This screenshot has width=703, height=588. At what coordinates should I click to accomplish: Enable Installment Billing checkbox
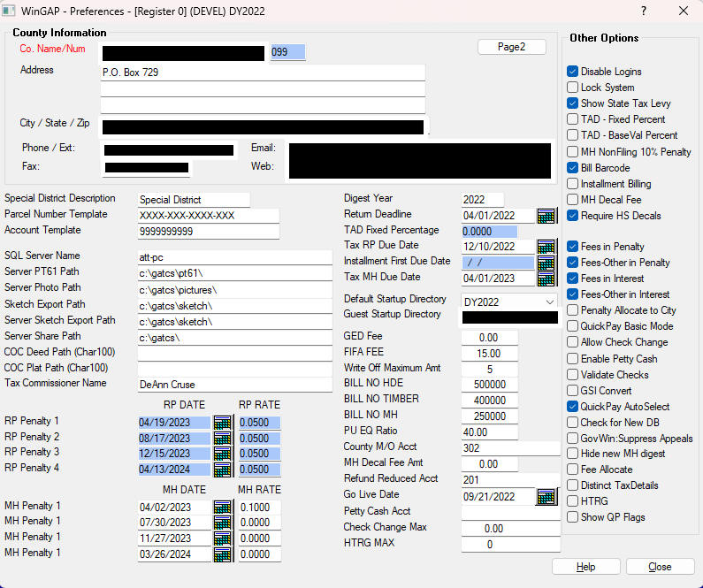tap(573, 184)
